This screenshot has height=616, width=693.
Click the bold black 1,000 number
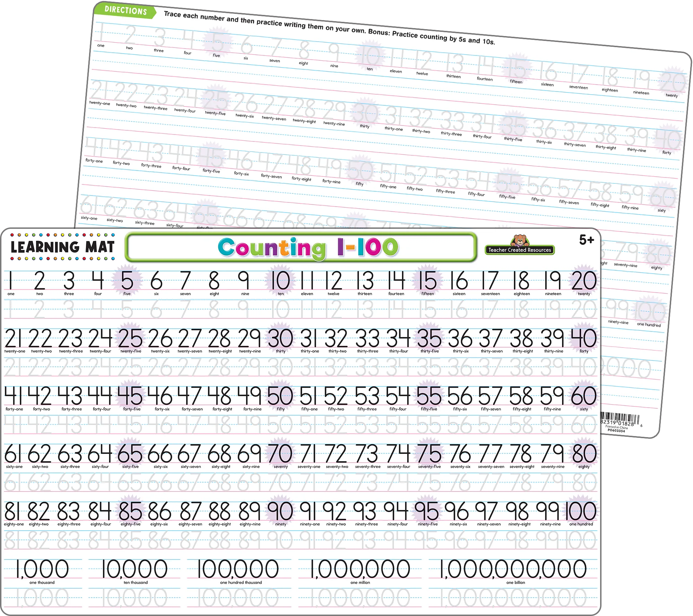[42, 569]
